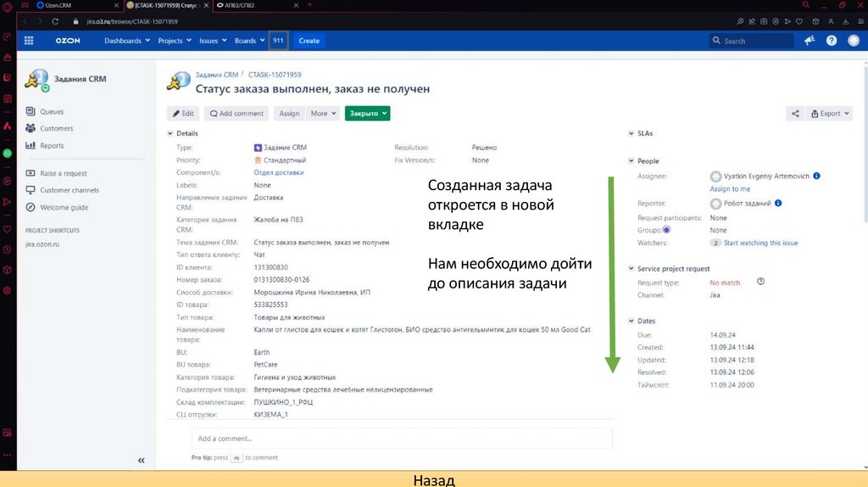
Task: Reload the page with browser refresh icon
Action: (x=55, y=21)
